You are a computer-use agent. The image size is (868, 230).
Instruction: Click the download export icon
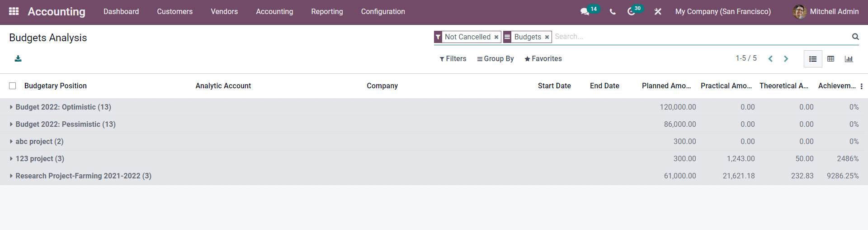[x=18, y=59]
